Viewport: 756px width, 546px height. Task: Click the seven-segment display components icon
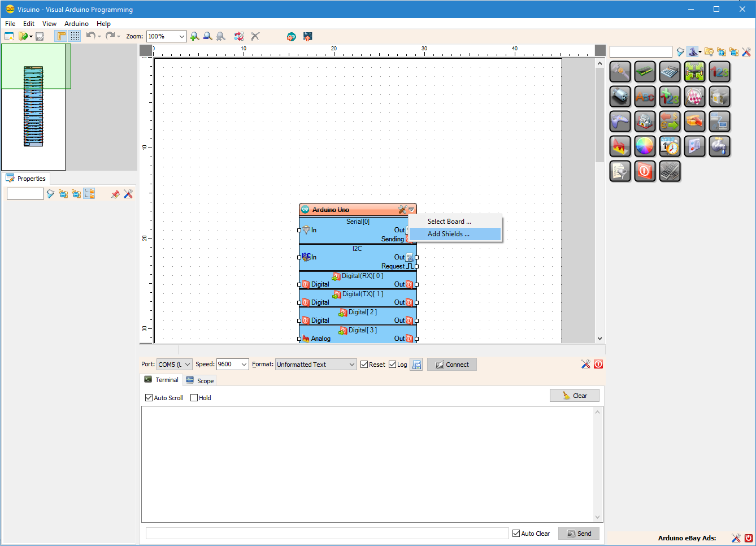coord(670,171)
